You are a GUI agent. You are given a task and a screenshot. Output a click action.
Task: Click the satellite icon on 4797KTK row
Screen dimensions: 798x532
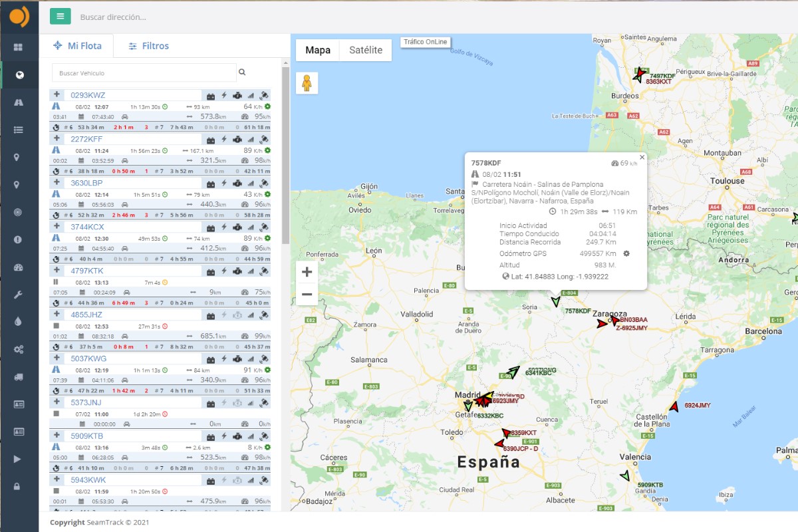(264, 271)
